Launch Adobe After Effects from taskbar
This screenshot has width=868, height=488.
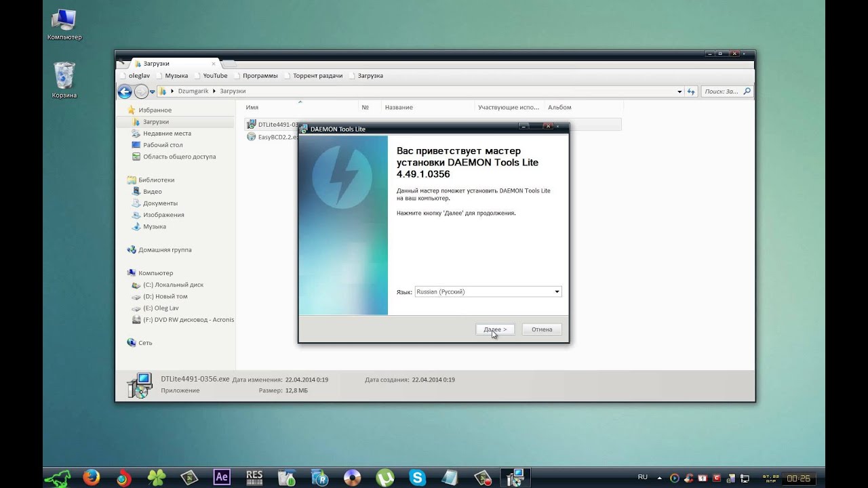pyautogui.click(x=222, y=477)
